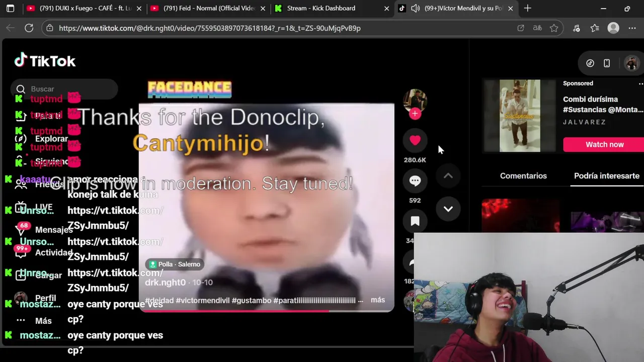Open page in app icon in address bar
Screen dimensions: 644x362
(521, 28)
